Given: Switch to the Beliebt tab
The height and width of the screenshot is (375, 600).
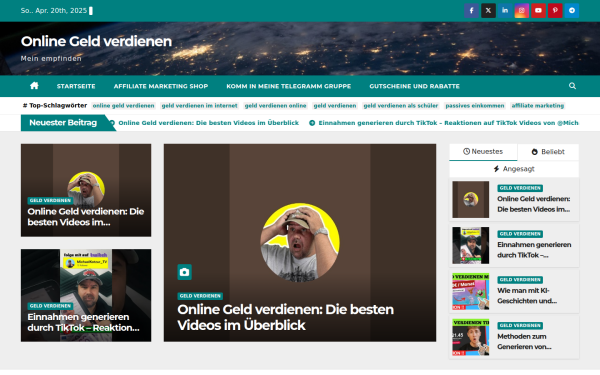Looking at the screenshot, I should [548, 152].
